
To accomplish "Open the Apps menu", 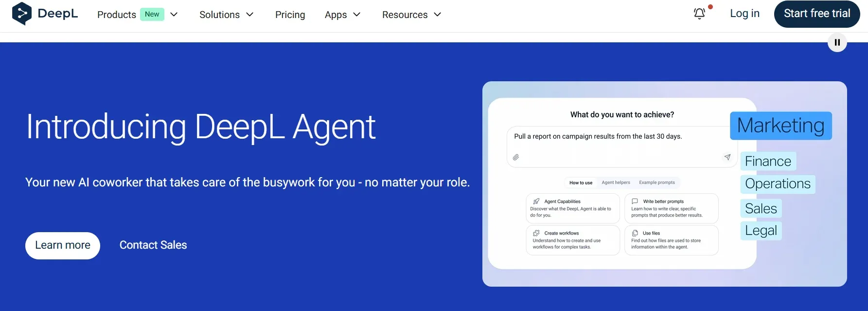I will coord(336,15).
